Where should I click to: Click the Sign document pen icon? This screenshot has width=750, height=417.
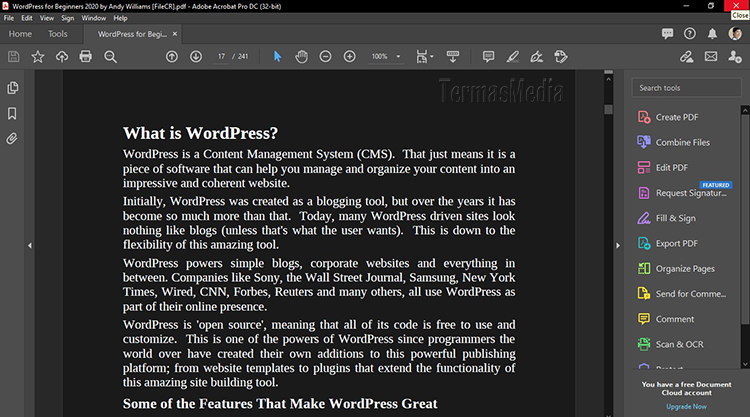pos(537,56)
